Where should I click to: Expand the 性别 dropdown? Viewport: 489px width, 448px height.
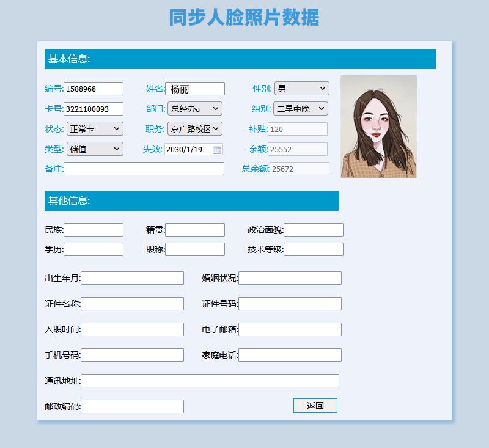[301, 89]
